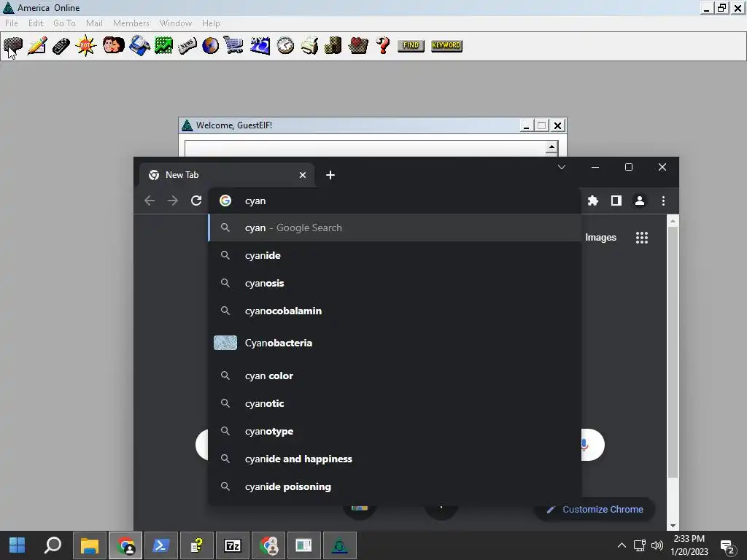Open File Explorer from taskbar
Screen dimensions: 747x560
pyautogui.click(x=90, y=545)
